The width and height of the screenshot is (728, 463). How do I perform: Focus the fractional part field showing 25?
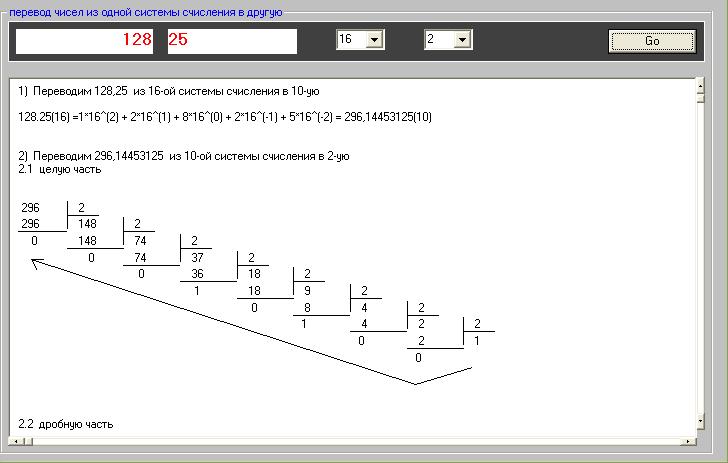[x=232, y=41]
